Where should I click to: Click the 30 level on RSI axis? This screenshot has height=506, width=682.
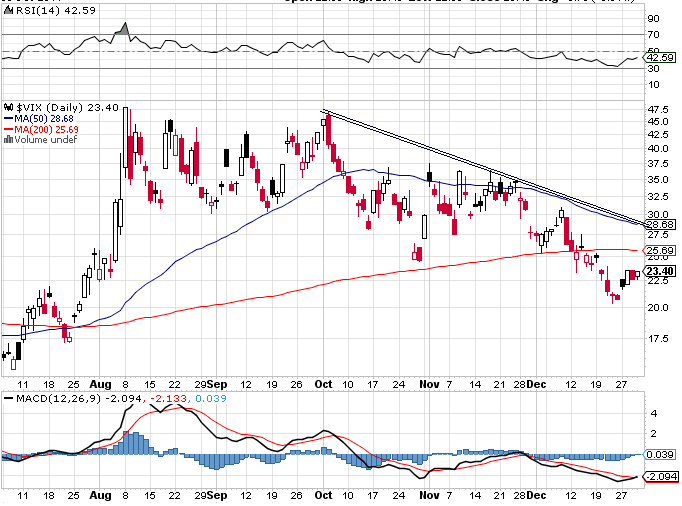[653, 69]
